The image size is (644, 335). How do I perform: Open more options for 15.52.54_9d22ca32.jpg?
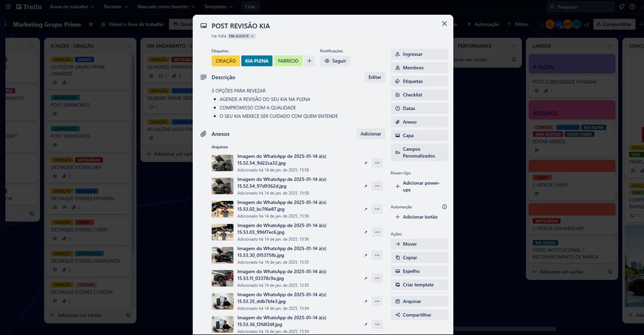377,163
